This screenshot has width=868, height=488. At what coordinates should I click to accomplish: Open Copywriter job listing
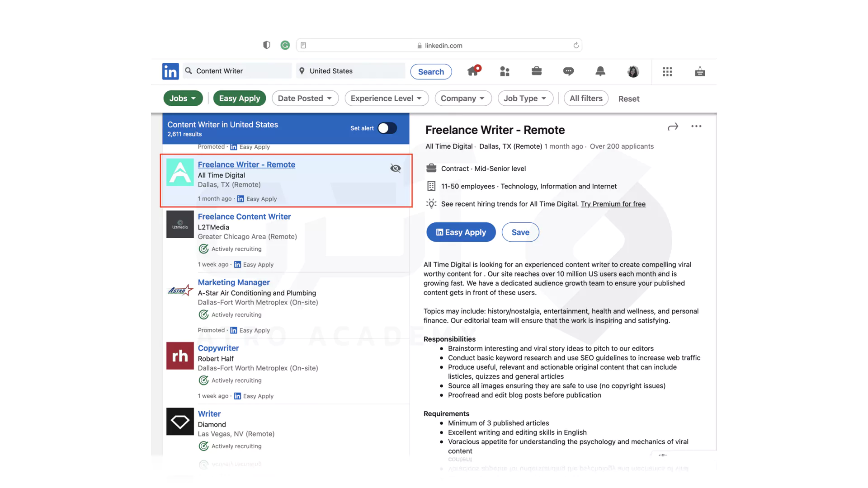pos(218,348)
